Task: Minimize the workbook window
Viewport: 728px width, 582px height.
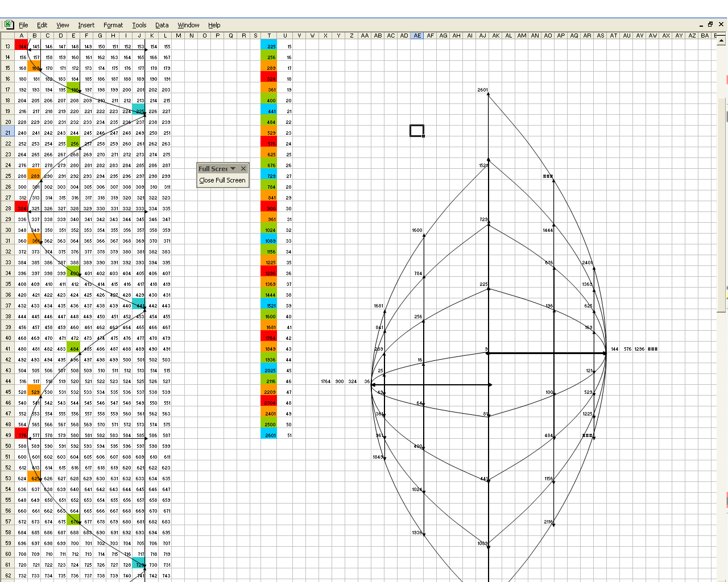Action: pos(701,24)
